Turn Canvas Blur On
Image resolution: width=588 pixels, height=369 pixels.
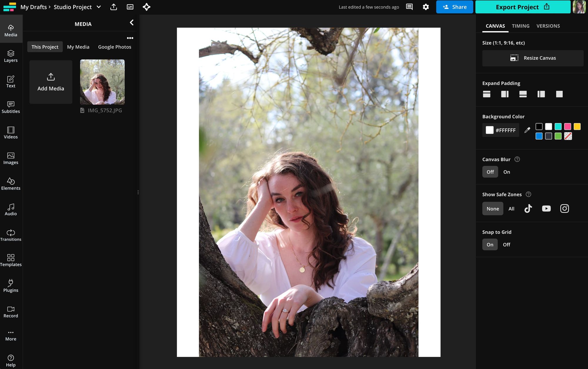[x=507, y=172]
